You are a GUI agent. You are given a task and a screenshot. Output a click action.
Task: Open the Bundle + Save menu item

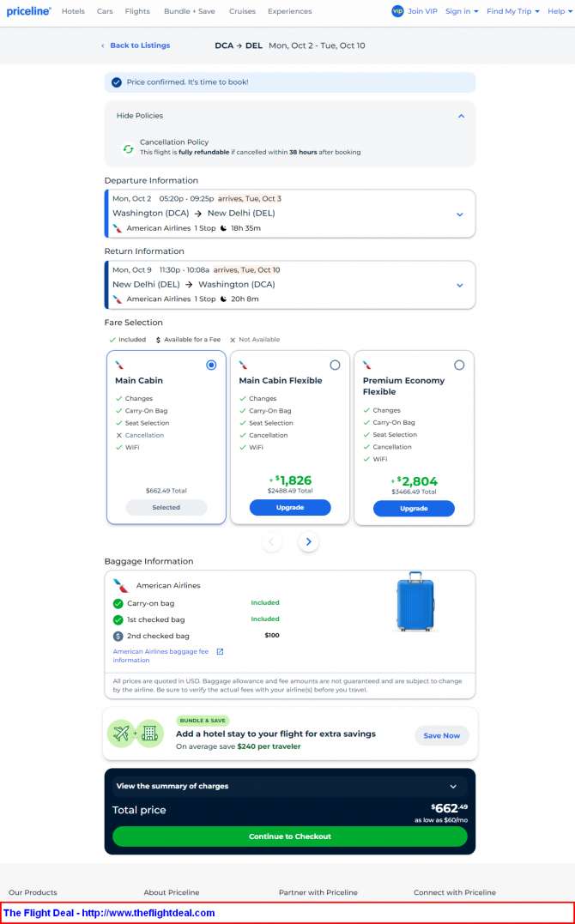coord(190,11)
